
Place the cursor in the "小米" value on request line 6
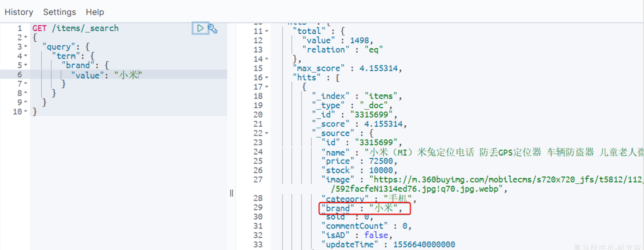click(x=128, y=75)
